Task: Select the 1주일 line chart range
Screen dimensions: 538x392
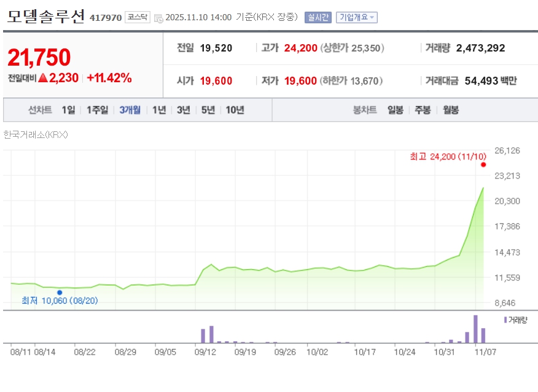Action: pos(97,110)
